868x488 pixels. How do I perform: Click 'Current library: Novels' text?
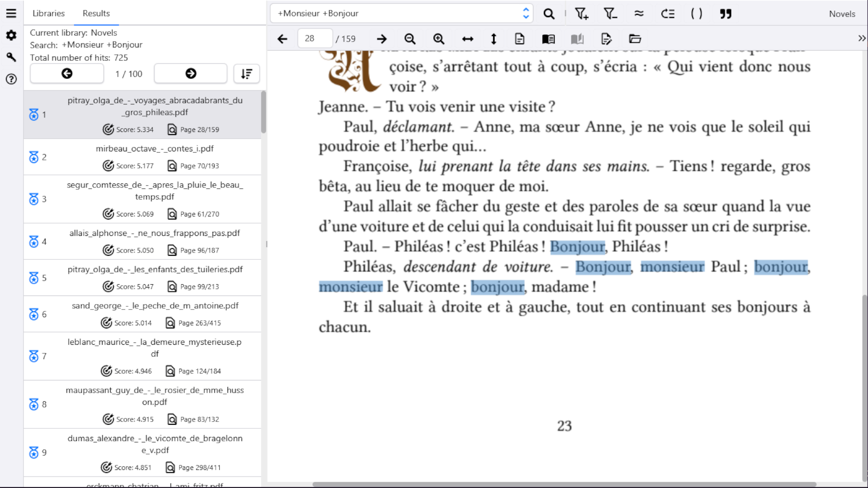coord(73,33)
